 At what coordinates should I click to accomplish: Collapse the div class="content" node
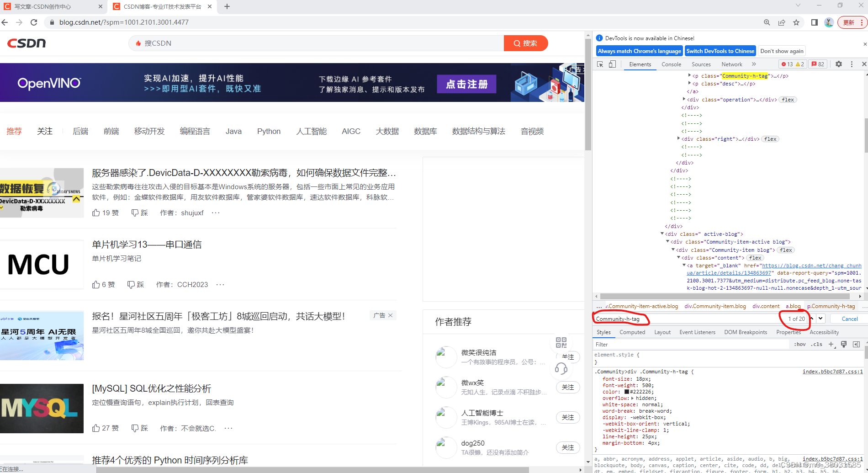pos(678,257)
